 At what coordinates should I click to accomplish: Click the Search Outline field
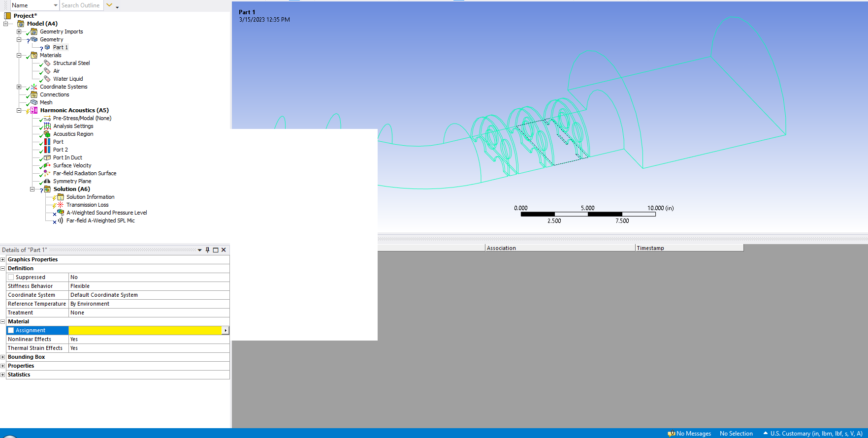click(x=82, y=5)
